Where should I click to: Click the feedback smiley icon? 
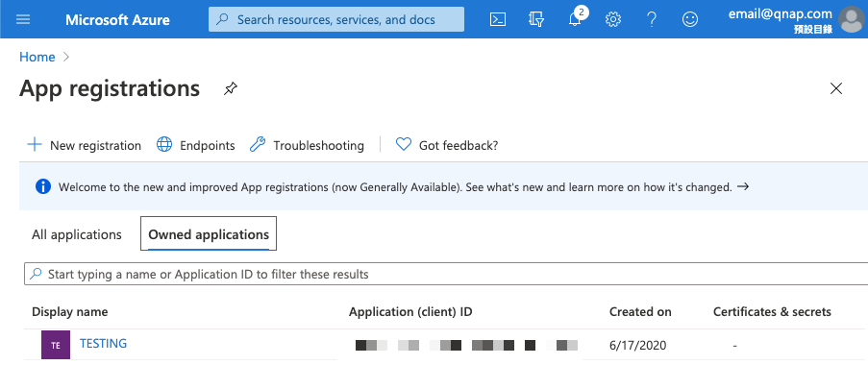pyautogui.click(x=690, y=19)
